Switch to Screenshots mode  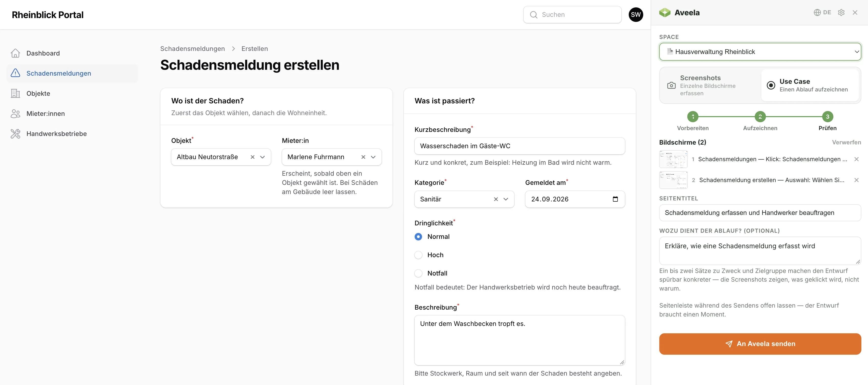click(x=710, y=85)
